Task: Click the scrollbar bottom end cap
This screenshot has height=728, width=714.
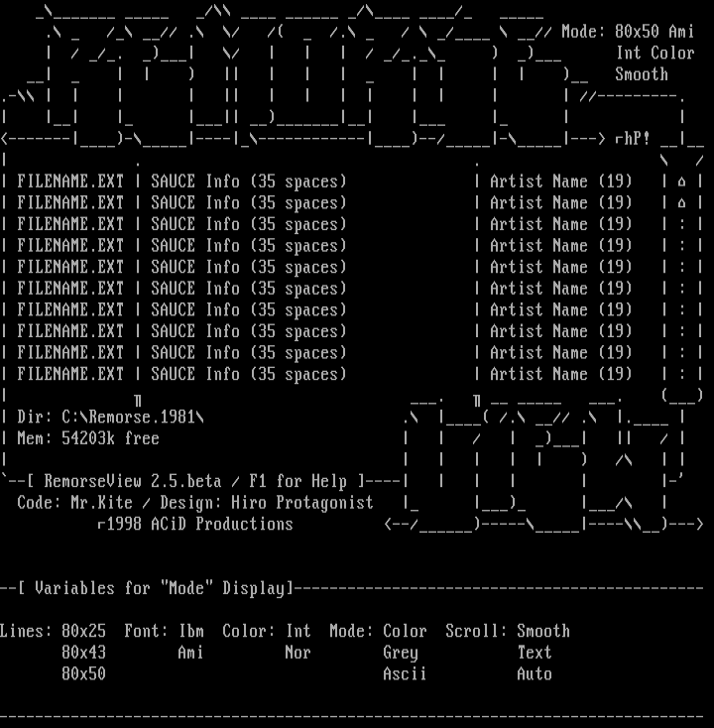Action: [x=682, y=397]
